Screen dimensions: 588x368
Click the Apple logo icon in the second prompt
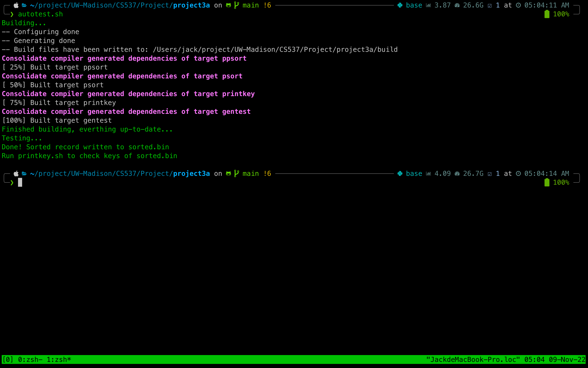click(x=16, y=174)
